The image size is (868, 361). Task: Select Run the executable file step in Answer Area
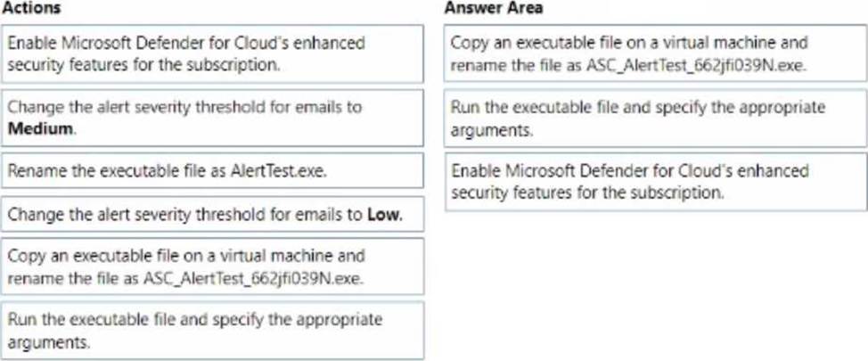tap(655, 118)
